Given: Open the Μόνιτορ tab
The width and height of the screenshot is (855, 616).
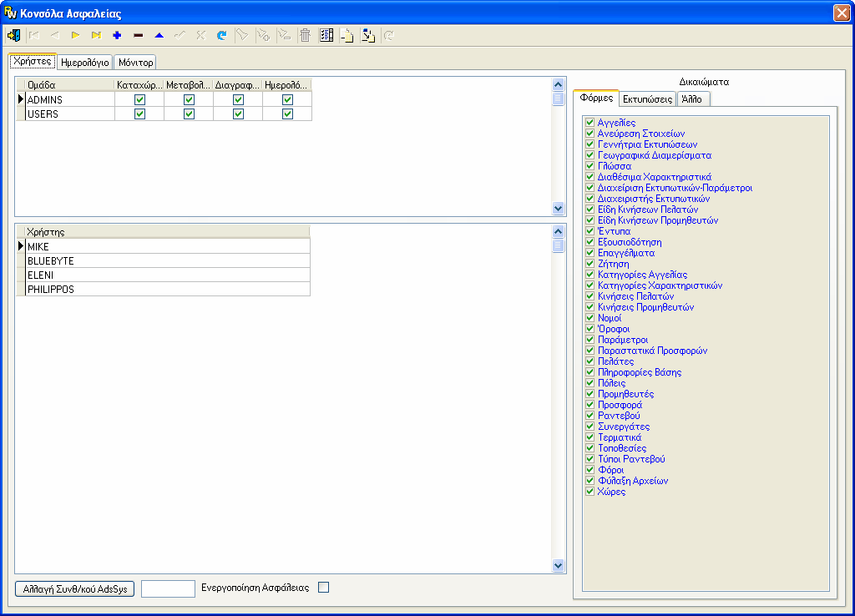Looking at the screenshot, I should click(x=136, y=62).
